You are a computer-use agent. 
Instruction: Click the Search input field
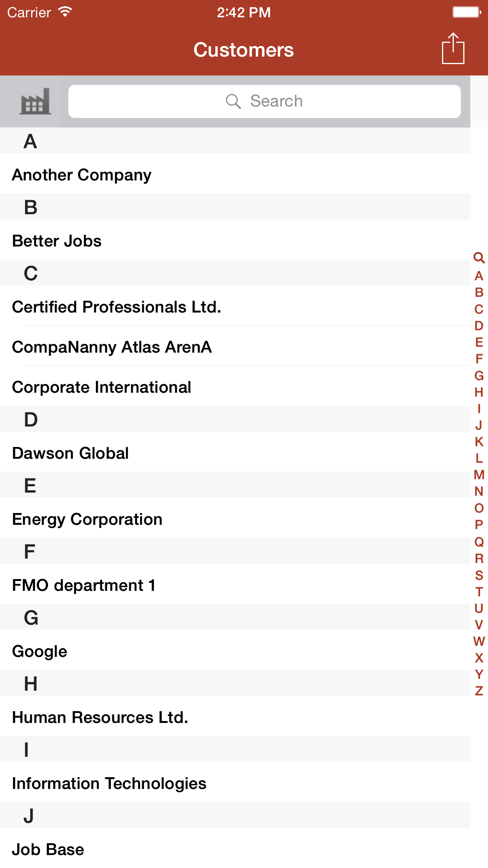point(264,101)
